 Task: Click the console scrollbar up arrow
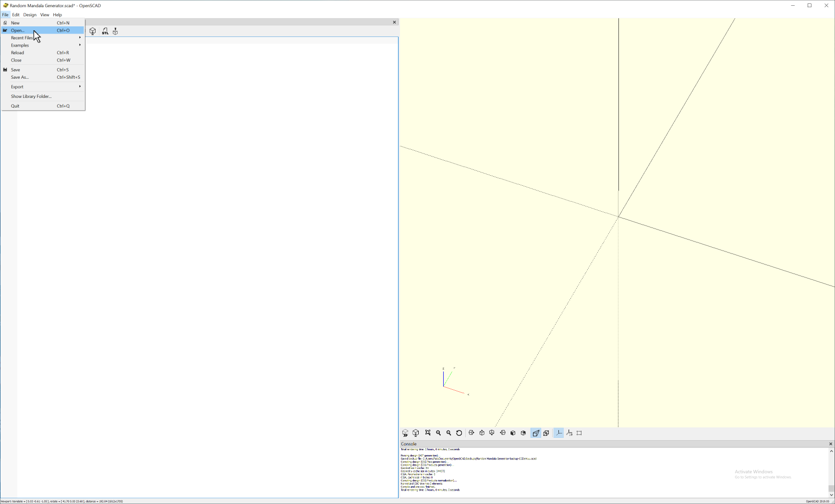[831, 451]
